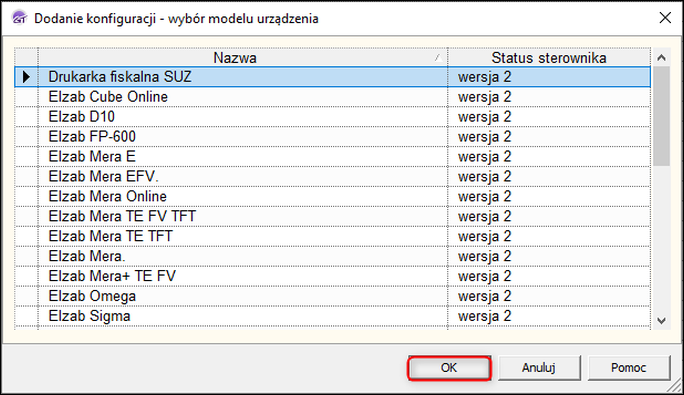Click the scrollbar up arrow
Screen dimensions: 684x395
coord(661,58)
